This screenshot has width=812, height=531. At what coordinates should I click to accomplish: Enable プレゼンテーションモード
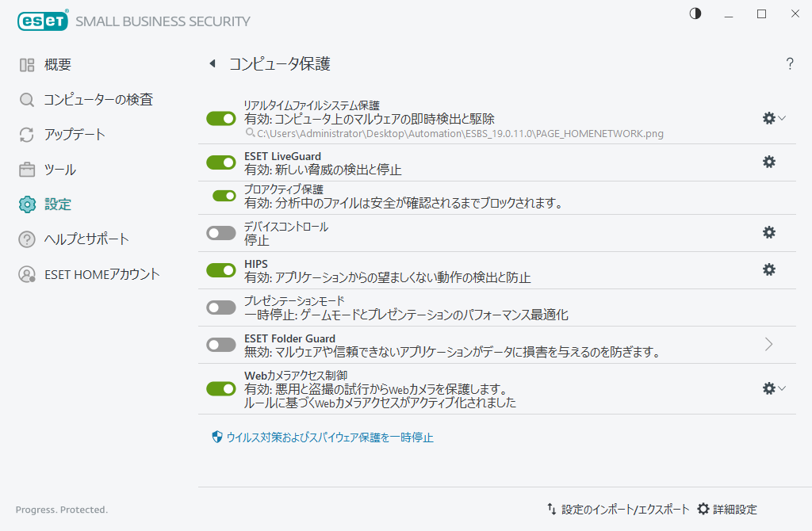point(221,307)
